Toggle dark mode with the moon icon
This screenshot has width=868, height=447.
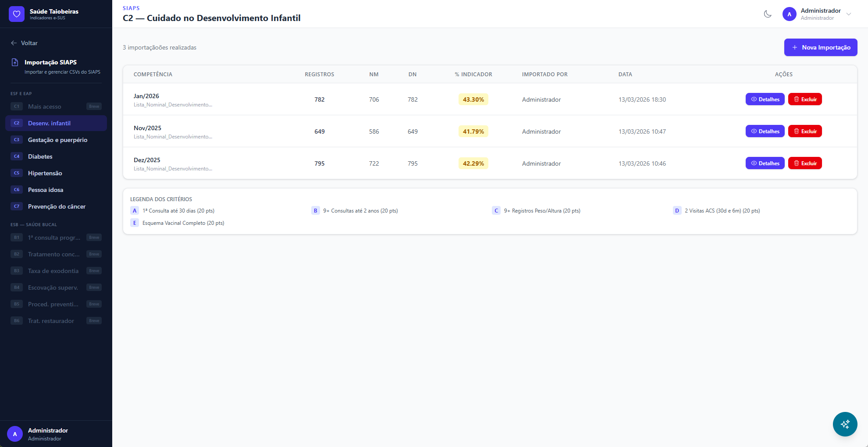pos(768,14)
